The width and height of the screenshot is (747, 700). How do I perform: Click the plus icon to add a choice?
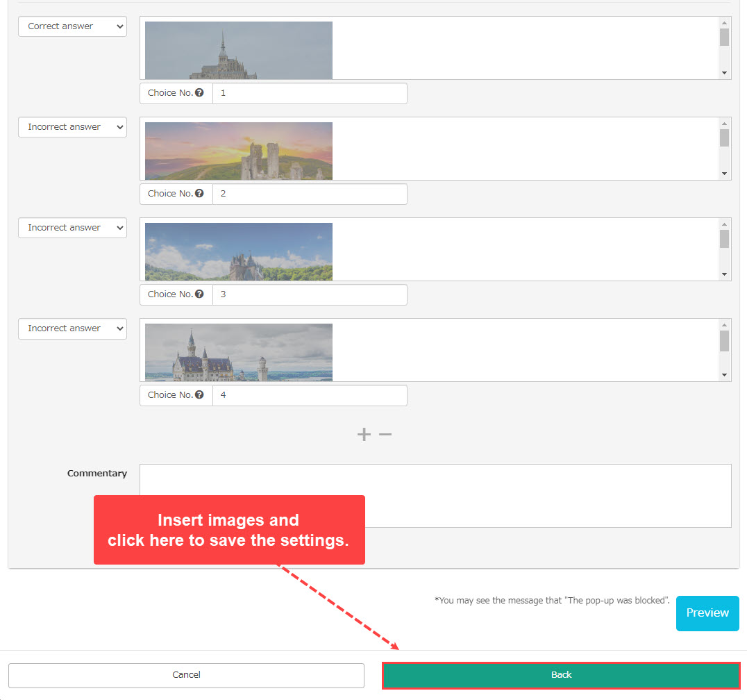364,435
